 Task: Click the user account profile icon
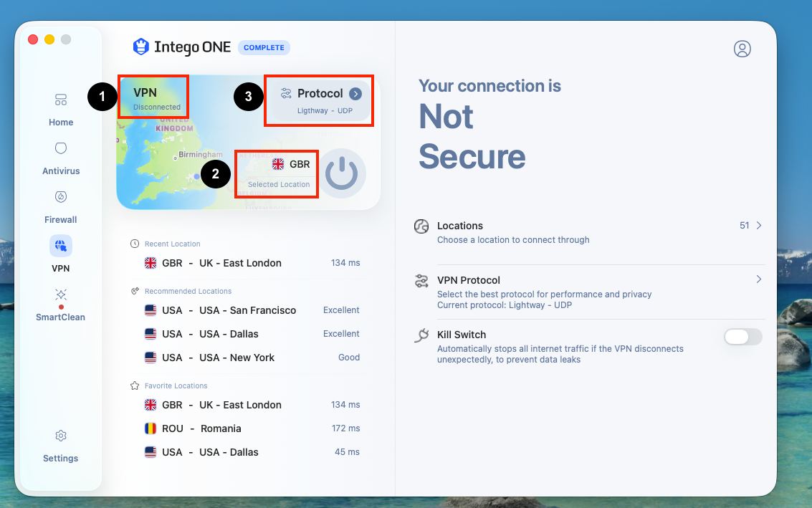tap(742, 49)
